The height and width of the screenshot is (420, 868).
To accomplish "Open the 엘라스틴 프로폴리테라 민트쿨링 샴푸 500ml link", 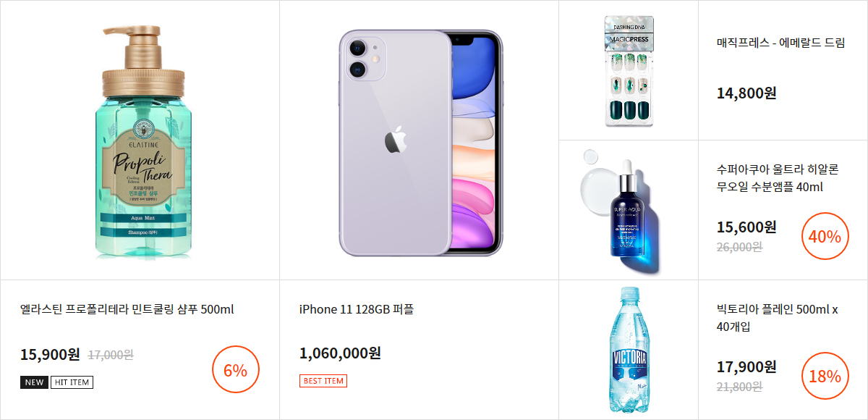I will (127, 310).
